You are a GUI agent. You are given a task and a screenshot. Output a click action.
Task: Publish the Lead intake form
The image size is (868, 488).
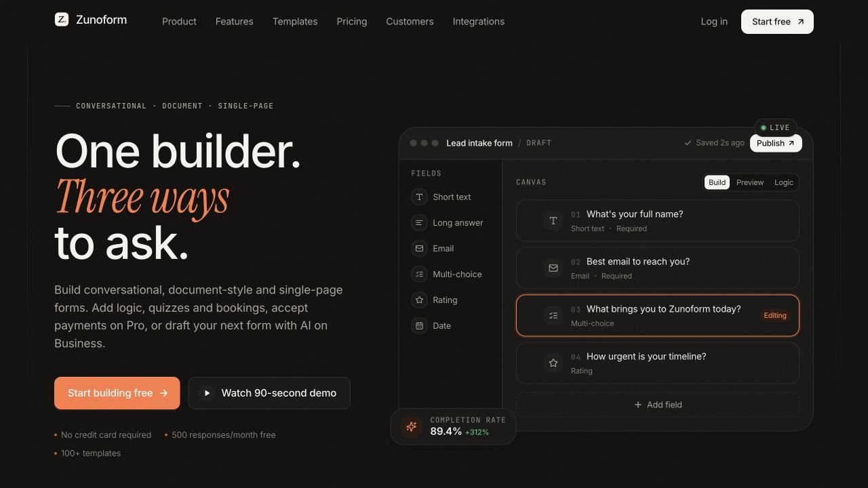point(776,143)
